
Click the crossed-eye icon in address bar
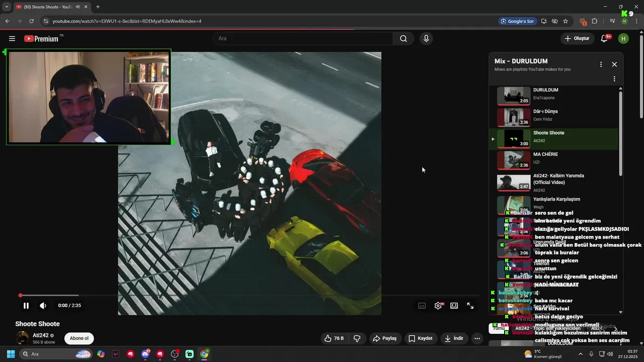pos(554,21)
